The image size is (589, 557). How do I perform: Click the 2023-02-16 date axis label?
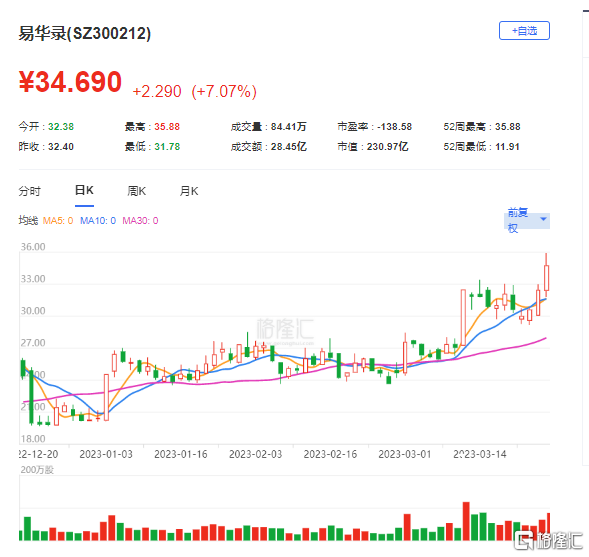[330, 454]
